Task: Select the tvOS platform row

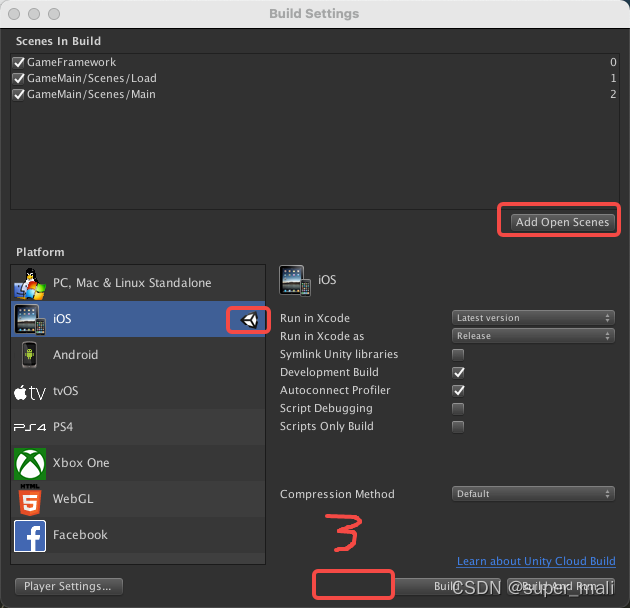Action: tap(138, 391)
